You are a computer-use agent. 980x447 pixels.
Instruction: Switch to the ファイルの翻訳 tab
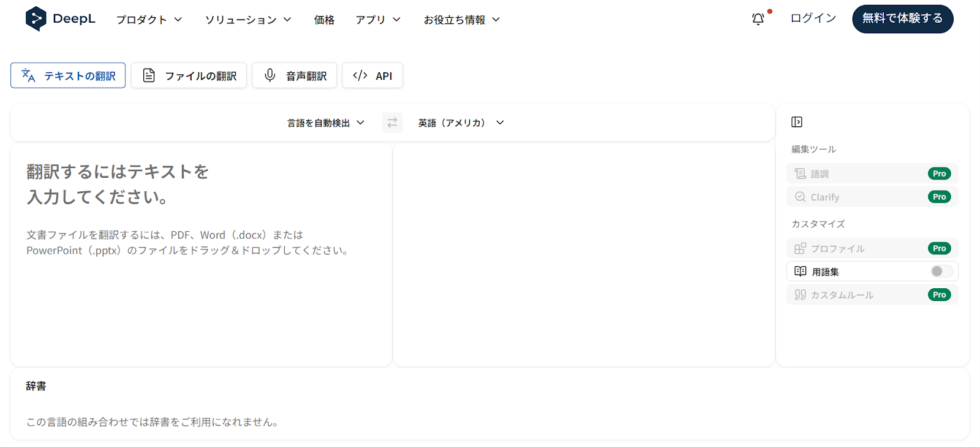click(x=189, y=75)
